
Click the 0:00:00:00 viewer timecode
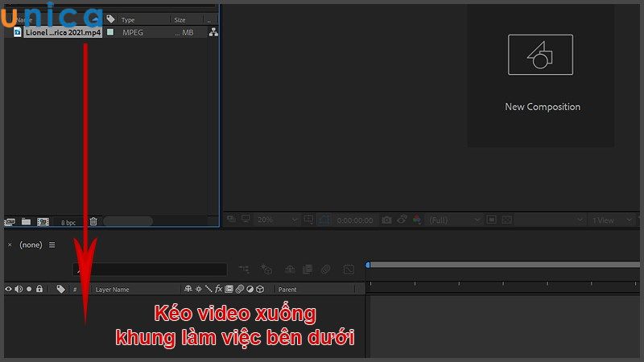coord(355,220)
